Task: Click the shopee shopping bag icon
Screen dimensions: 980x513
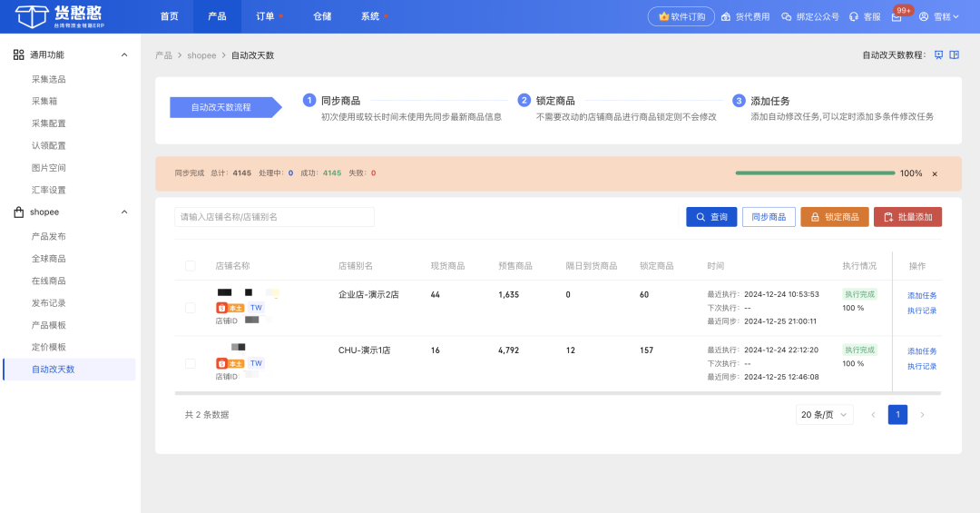Action: tap(19, 212)
